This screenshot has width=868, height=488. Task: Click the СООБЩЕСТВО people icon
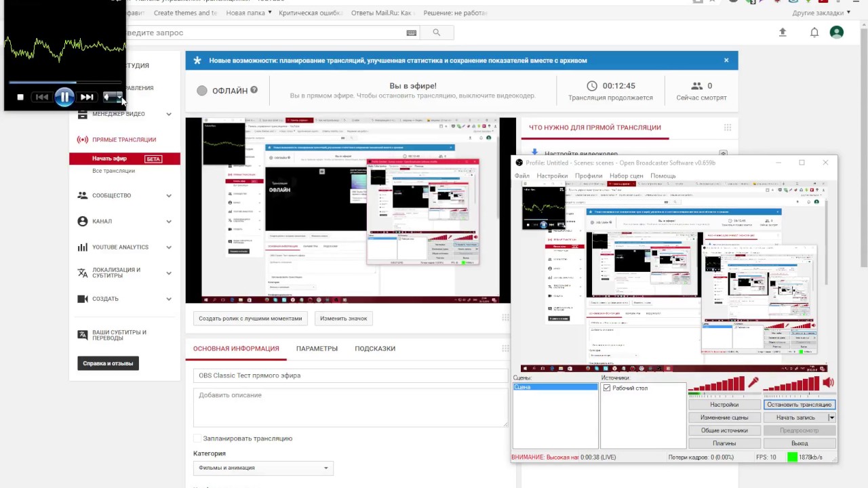pyautogui.click(x=83, y=195)
